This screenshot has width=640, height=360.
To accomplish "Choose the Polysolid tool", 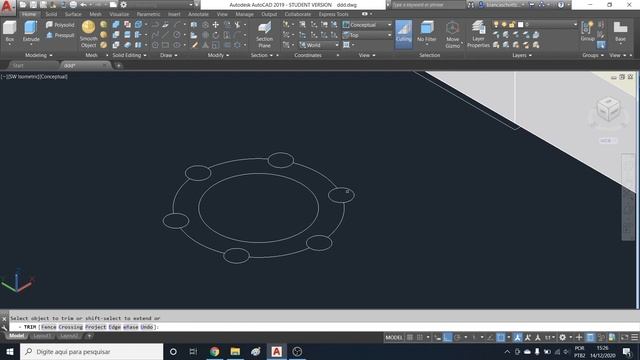I will tap(60, 25).
